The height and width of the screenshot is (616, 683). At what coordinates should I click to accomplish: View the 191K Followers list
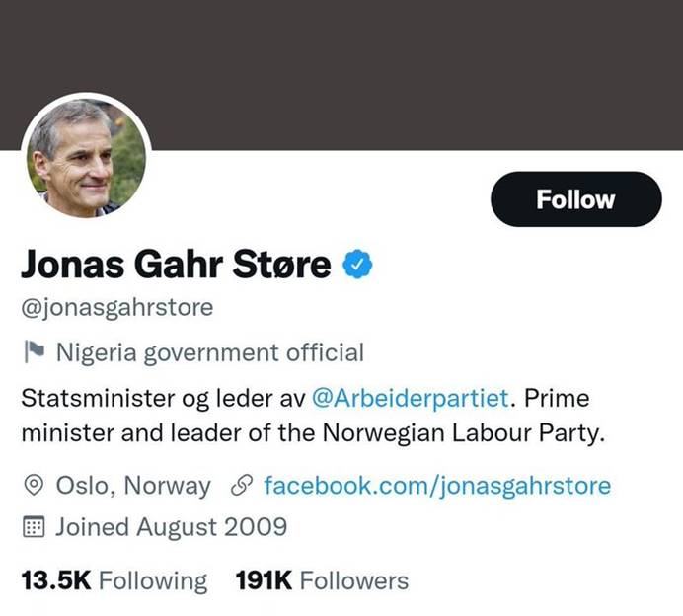[321, 579]
